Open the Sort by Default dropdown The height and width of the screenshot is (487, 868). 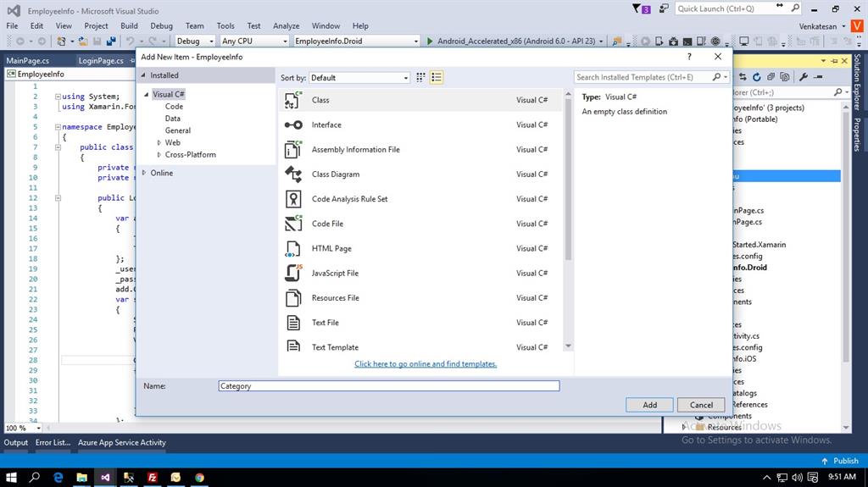coord(359,77)
